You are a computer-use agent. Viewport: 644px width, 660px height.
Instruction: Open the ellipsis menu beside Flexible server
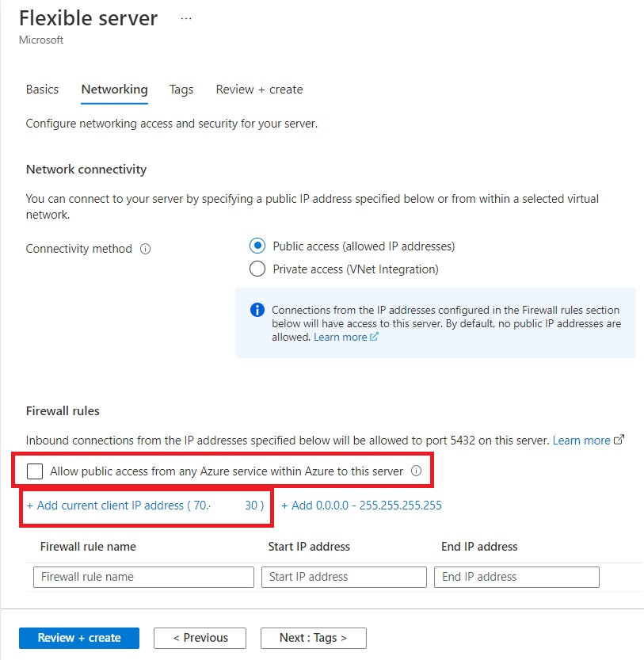pyautogui.click(x=186, y=18)
